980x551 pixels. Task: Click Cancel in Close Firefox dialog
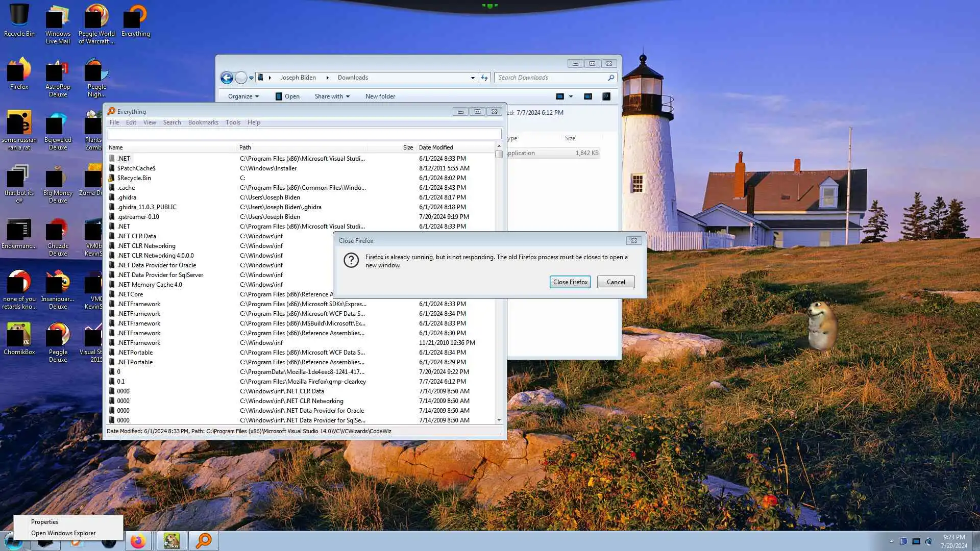click(616, 282)
